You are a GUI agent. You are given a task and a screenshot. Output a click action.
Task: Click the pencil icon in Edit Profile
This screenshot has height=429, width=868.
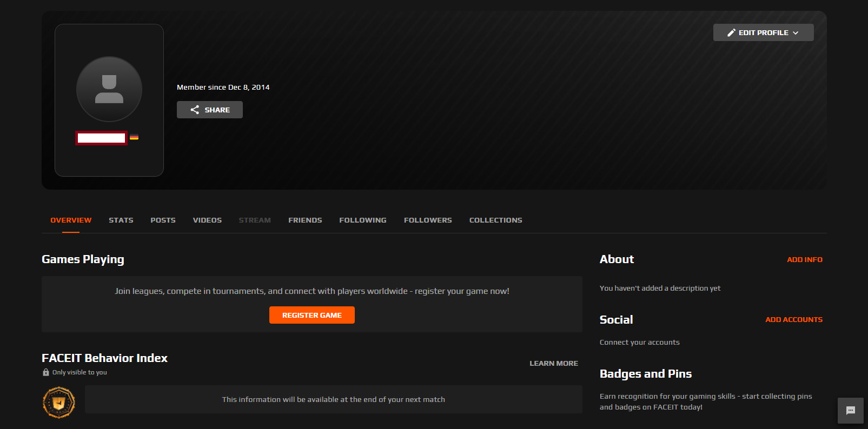pyautogui.click(x=731, y=32)
